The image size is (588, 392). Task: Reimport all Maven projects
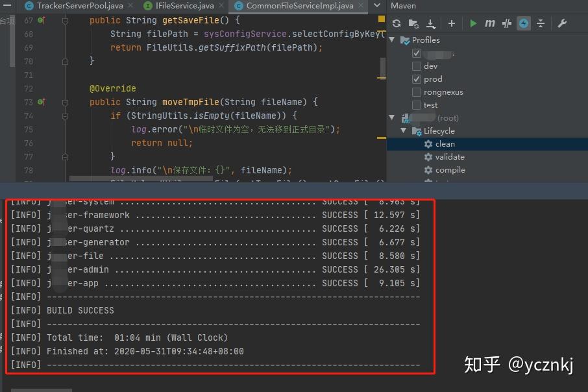coord(397,23)
